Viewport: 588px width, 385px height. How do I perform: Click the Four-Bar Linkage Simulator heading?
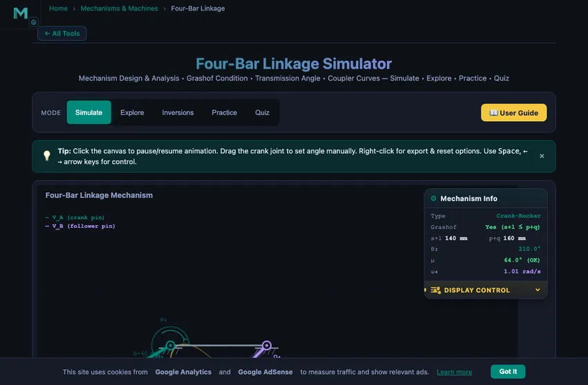[293, 64]
